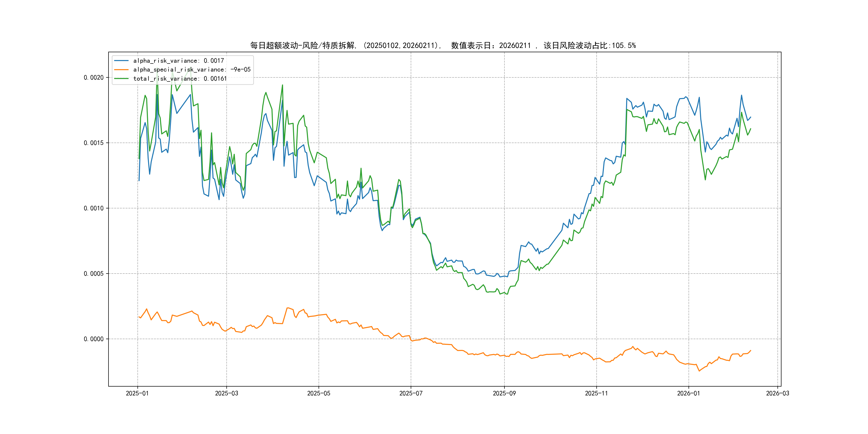The image size is (868, 434).
Task: Click the 2025-01 x-axis tick label
Action: click(x=137, y=393)
